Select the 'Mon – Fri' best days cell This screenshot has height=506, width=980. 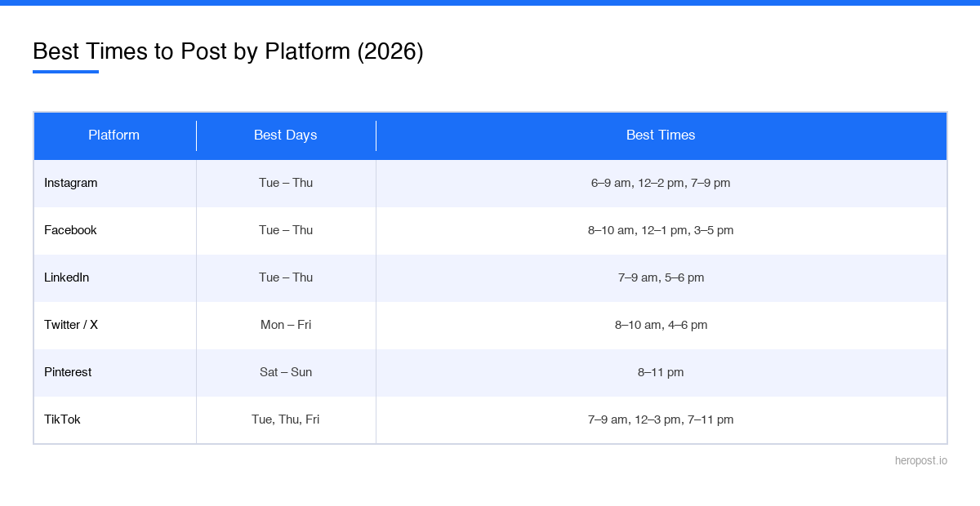(x=286, y=326)
